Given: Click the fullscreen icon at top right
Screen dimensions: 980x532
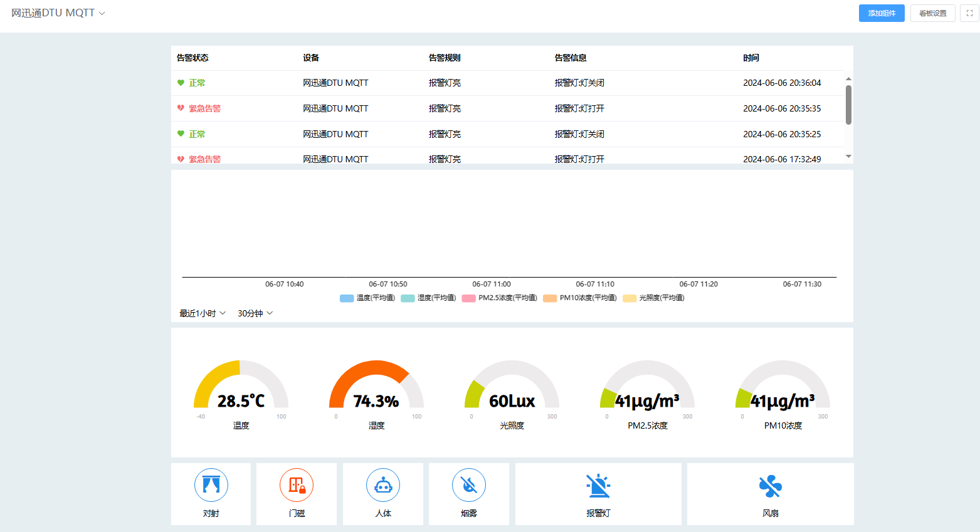Looking at the screenshot, I should coord(969,13).
